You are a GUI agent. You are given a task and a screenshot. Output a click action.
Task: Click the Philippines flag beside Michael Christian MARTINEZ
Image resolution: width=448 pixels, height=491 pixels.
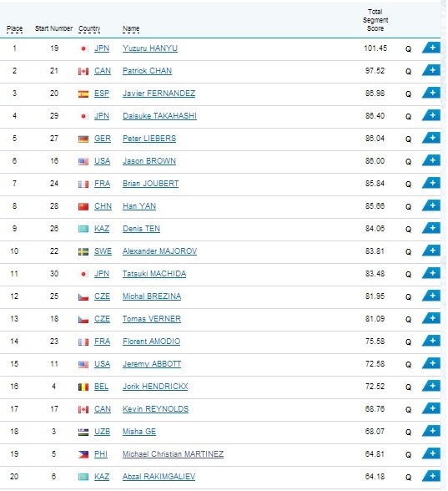click(83, 454)
